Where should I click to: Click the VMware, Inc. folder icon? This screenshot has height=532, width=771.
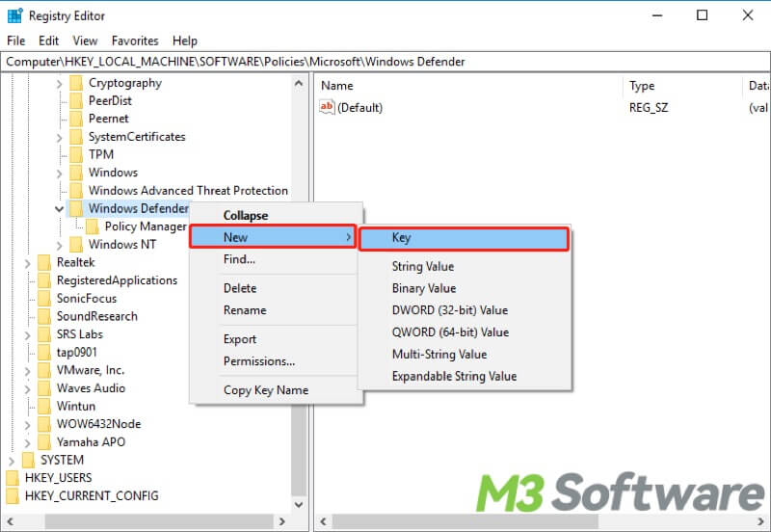pyautogui.click(x=44, y=370)
